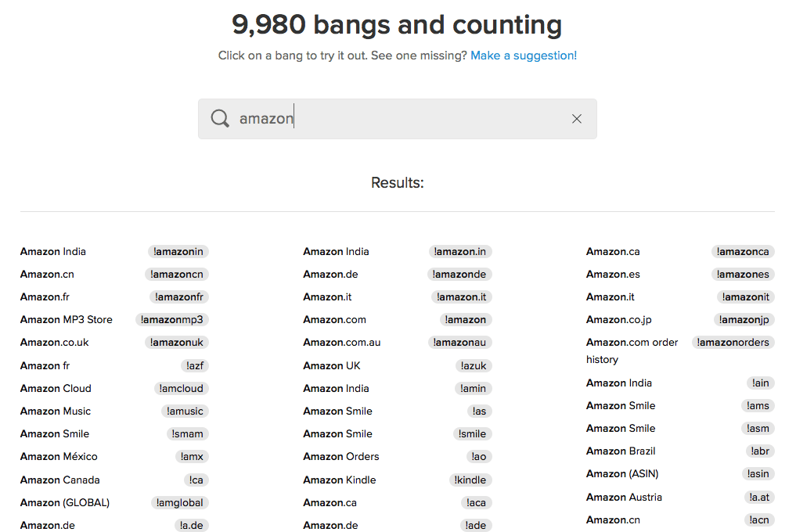Try the !amazonorders bang
This screenshot has height=532, width=796.
click(733, 343)
